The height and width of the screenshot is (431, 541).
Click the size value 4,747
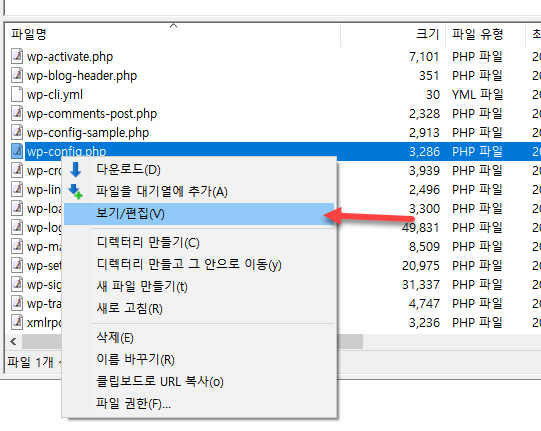(x=424, y=304)
